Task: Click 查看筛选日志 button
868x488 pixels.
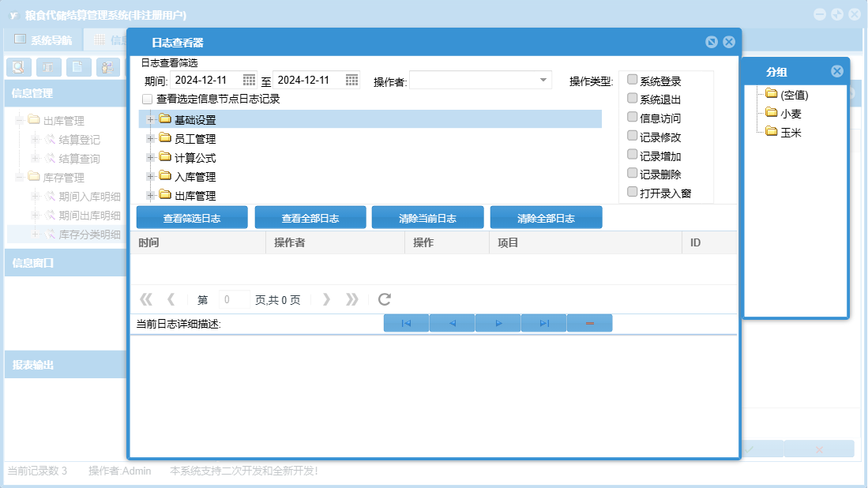Action: 192,218
